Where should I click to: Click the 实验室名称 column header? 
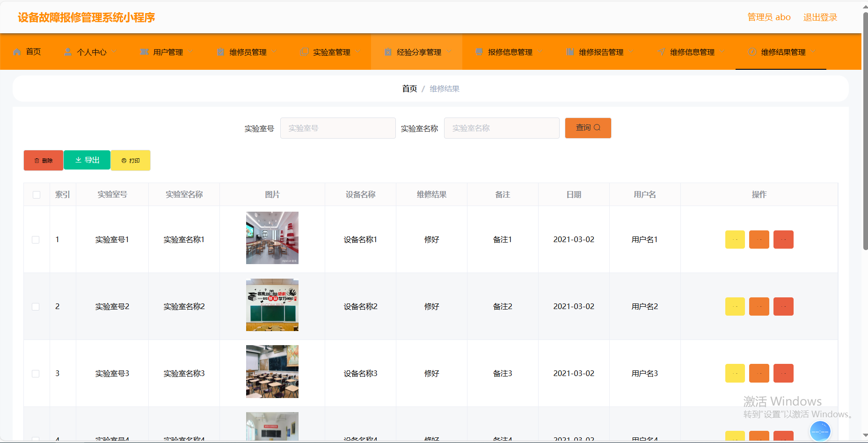coord(184,194)
